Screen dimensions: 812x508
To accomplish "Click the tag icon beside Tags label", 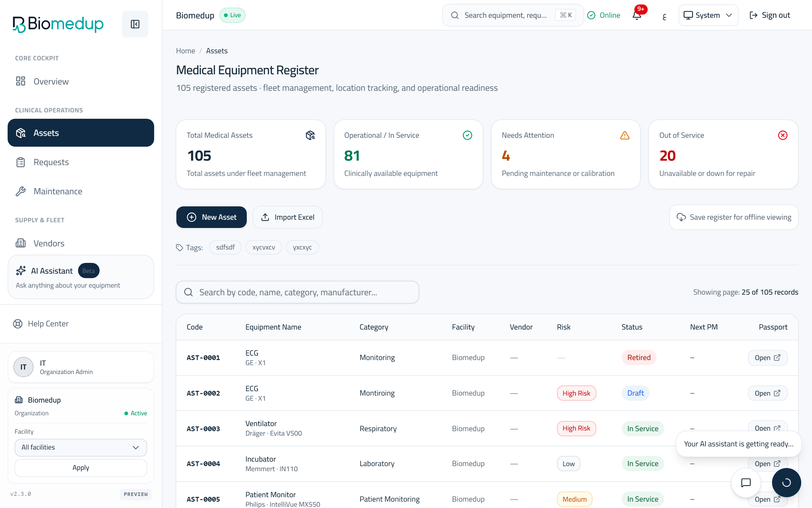I will pos(180,248).
